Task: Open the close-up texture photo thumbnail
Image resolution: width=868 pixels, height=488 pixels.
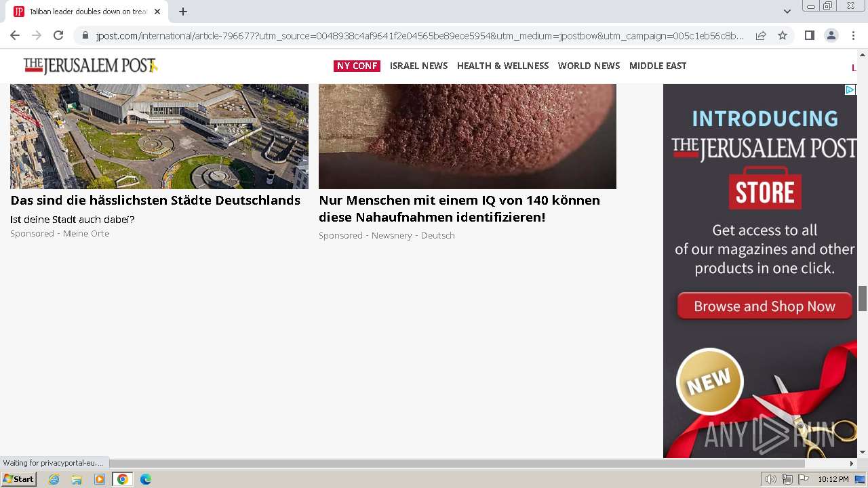Action: pyautogui.click(x=467, y=136)
